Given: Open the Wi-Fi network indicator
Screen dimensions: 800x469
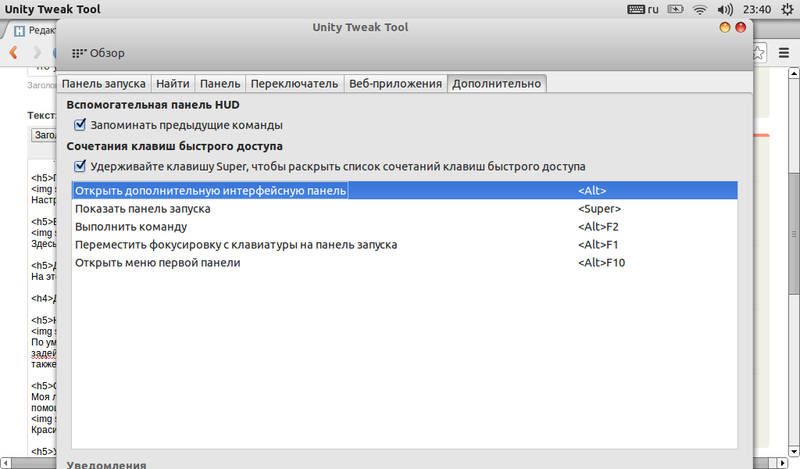Looking at the screenshot, I should click(699, 9).
